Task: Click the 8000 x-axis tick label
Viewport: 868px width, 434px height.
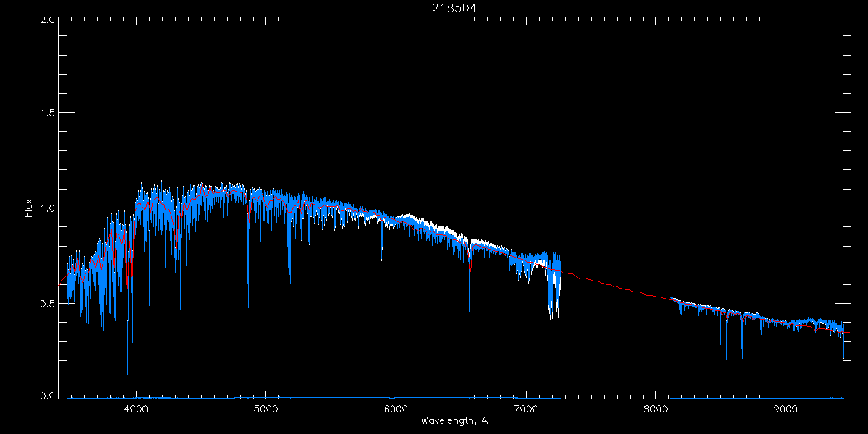Action: tap(655, 408)
